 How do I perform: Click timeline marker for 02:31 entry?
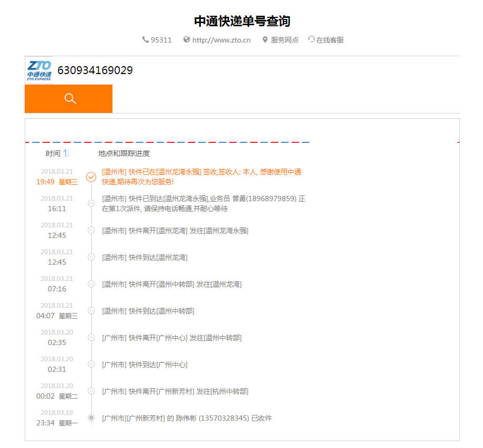(91, 364)
